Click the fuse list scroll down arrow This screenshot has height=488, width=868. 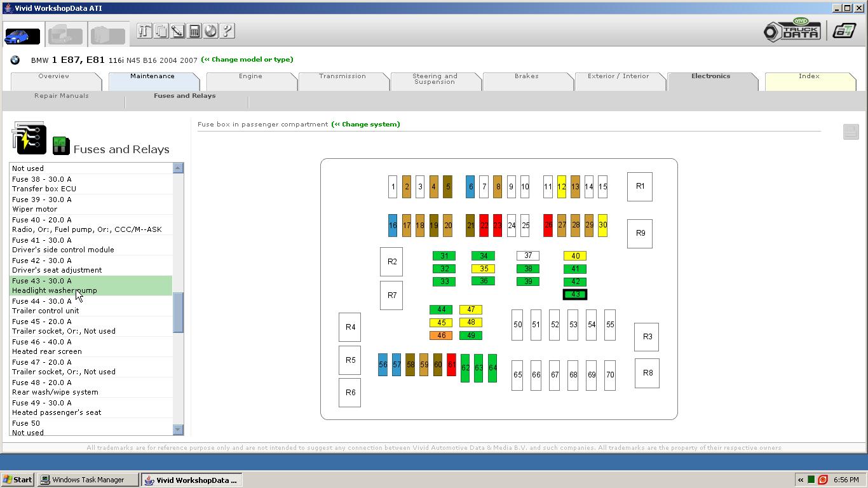coord(178,430)
